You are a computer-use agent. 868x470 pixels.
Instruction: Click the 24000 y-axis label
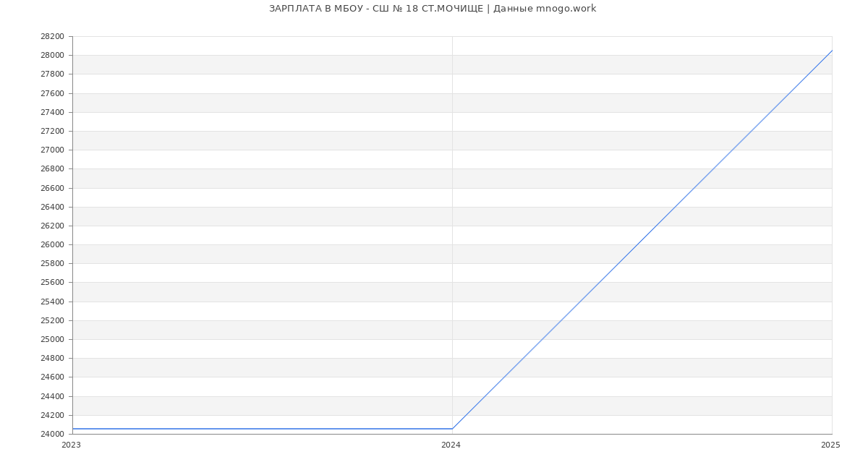pos(52,435)
